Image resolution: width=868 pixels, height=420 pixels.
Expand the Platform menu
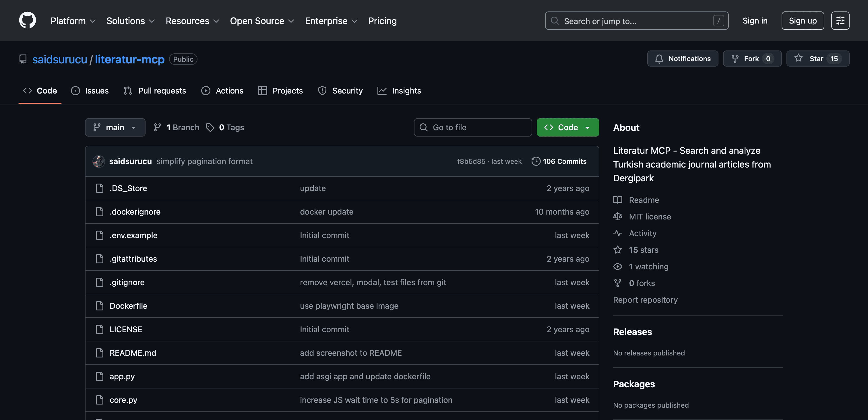click(73, 21)
